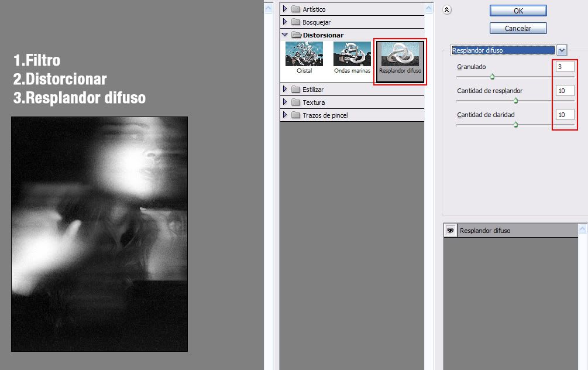Collapse the Distorsionar filter folder

coord(284,35)
